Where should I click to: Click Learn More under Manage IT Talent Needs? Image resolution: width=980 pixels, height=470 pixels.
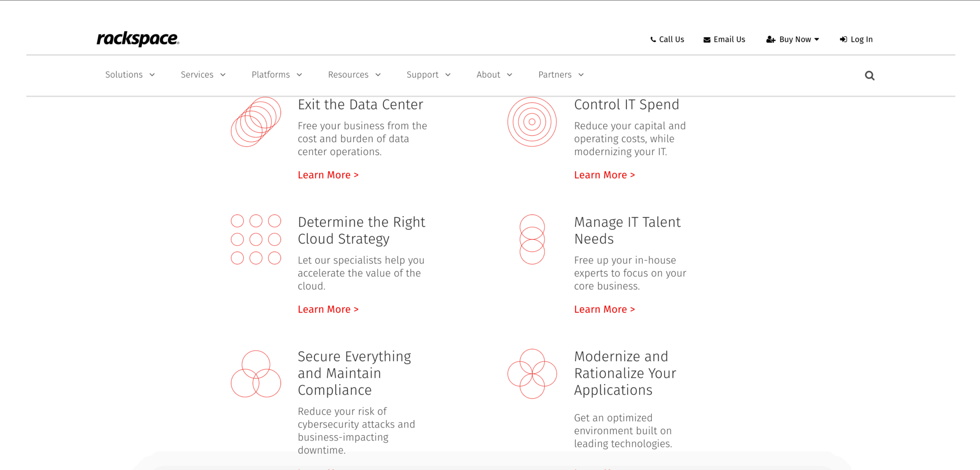pos(604,309)
